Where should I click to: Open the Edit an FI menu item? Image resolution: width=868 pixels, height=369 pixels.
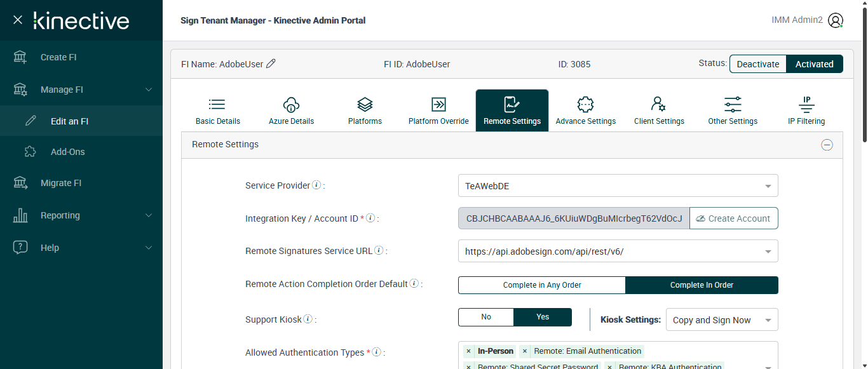tap(81, 121)
